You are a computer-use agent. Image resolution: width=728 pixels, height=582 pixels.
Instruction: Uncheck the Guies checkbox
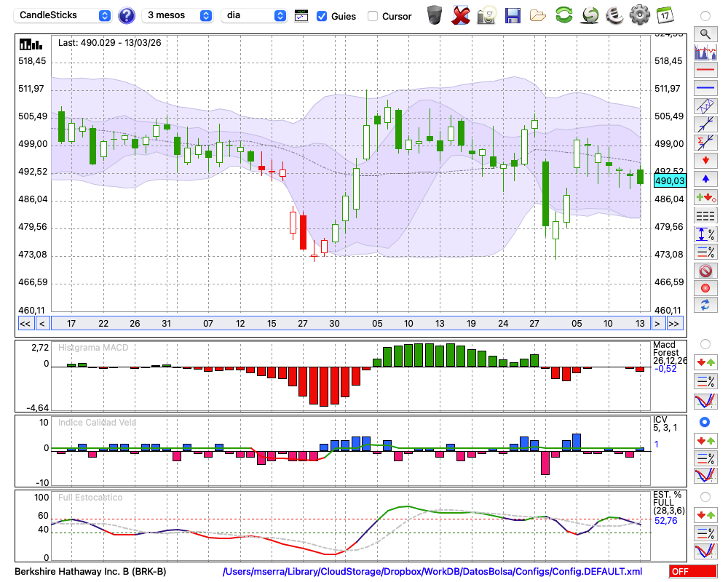coord(322,16)
